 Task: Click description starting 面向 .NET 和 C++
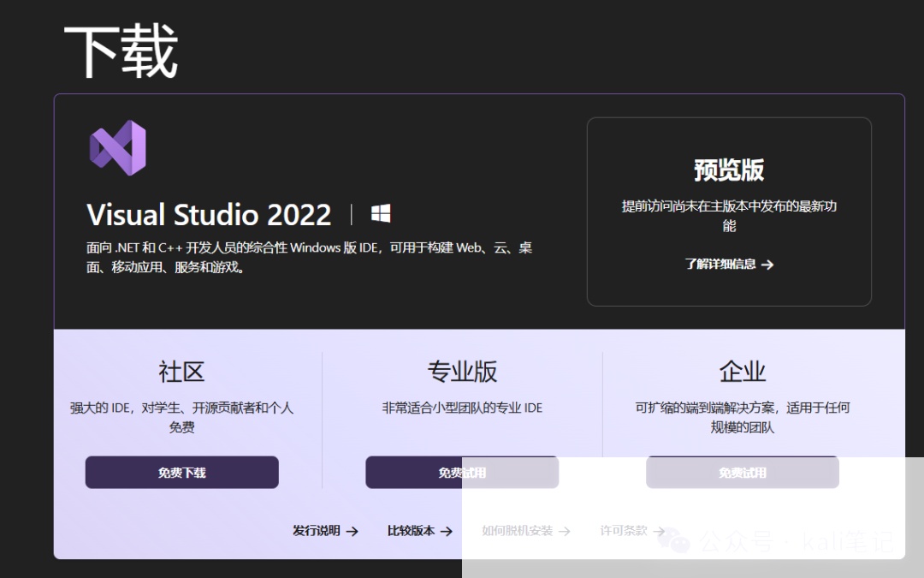[x=310, y=257]
